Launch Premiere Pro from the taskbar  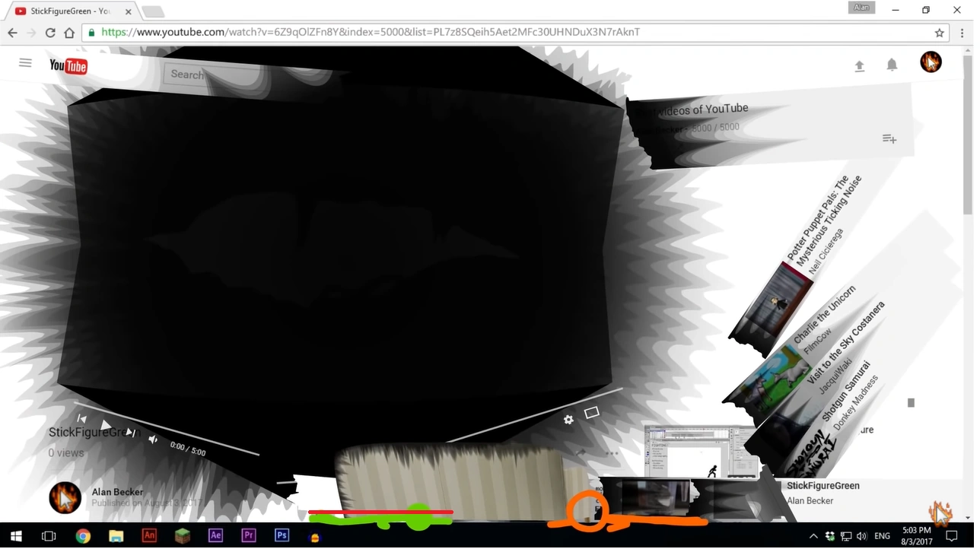(x=249, y=536)
